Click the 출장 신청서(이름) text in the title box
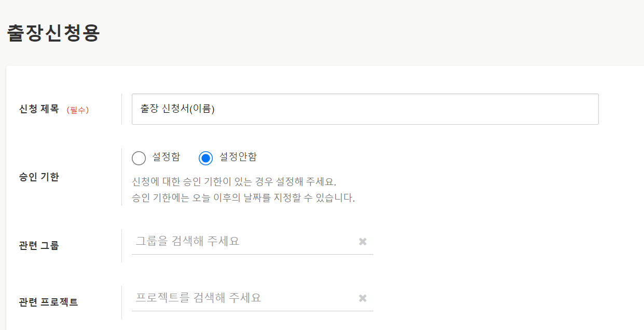Image resolution: width=644 pixels, height=330 pixels. [177, 109]
